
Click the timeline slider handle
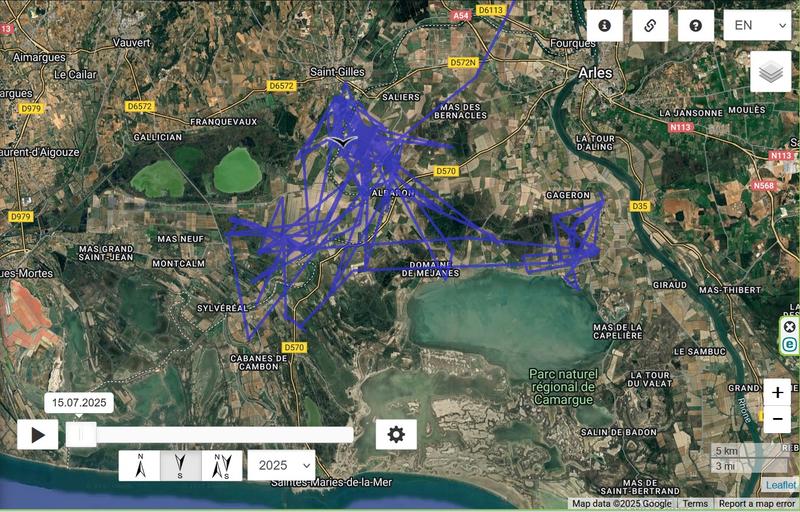(81, 434)
